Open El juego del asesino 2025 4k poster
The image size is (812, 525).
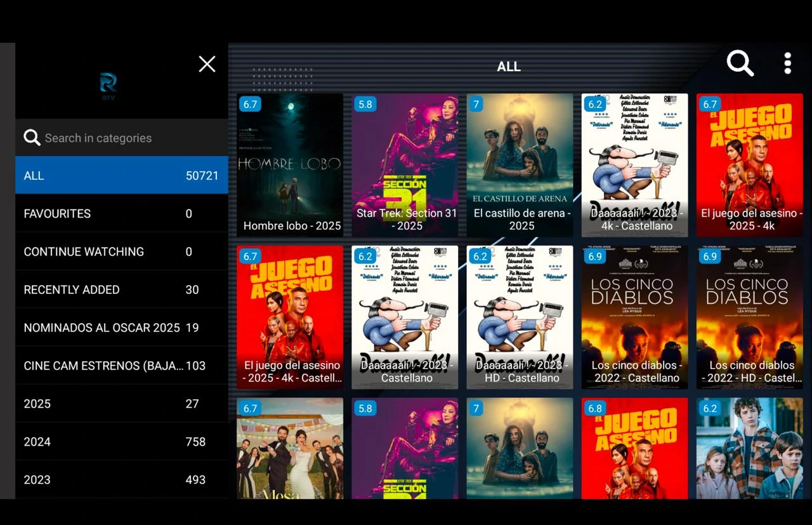[x=750, y=165]
